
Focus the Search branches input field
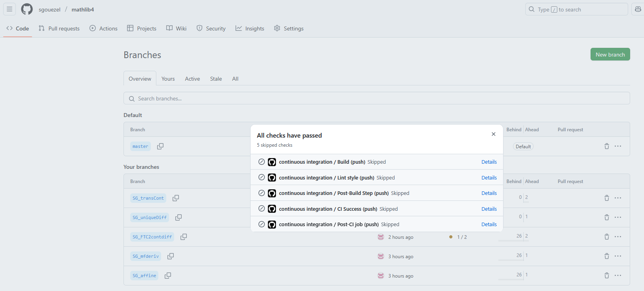376,98
